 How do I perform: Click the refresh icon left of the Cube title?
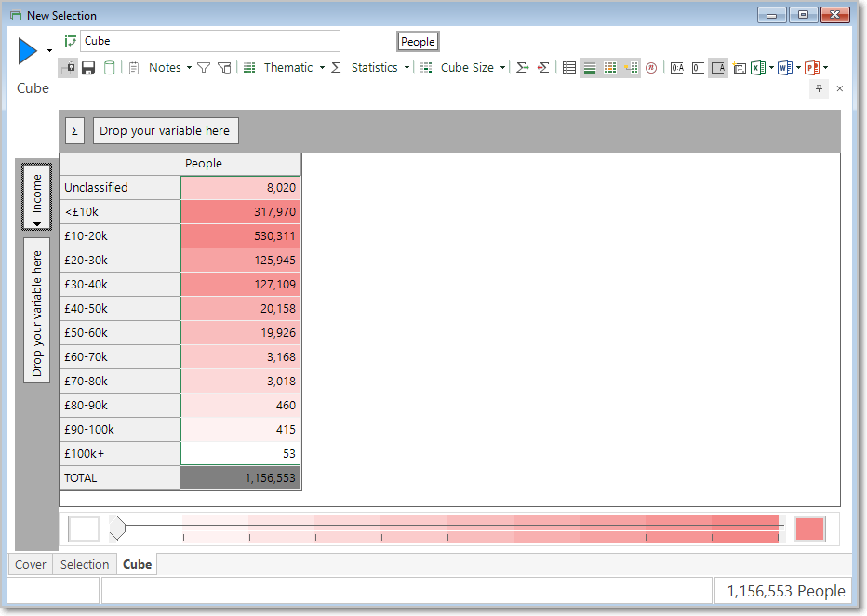click(x=71, y=41)
